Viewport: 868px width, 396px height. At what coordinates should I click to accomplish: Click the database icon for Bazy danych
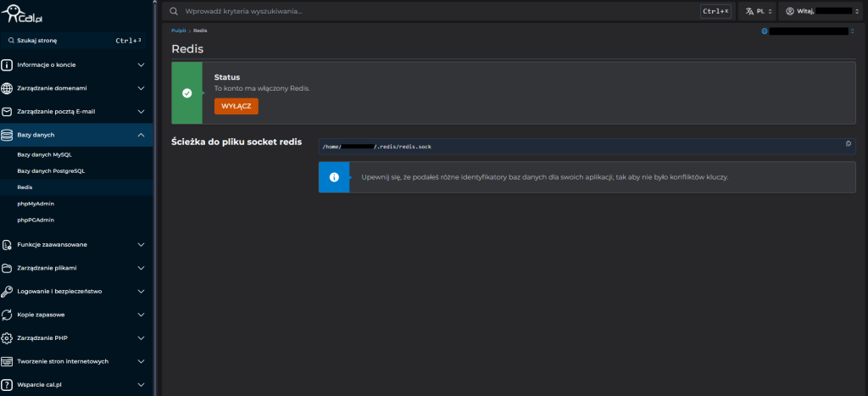[x=8, y=135]
